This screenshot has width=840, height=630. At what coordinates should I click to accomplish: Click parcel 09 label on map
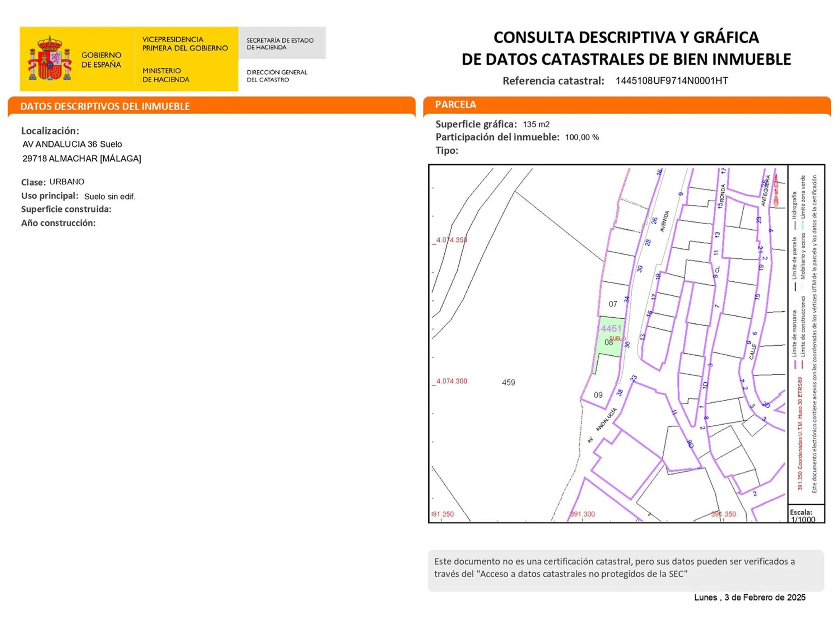[598, 395]
